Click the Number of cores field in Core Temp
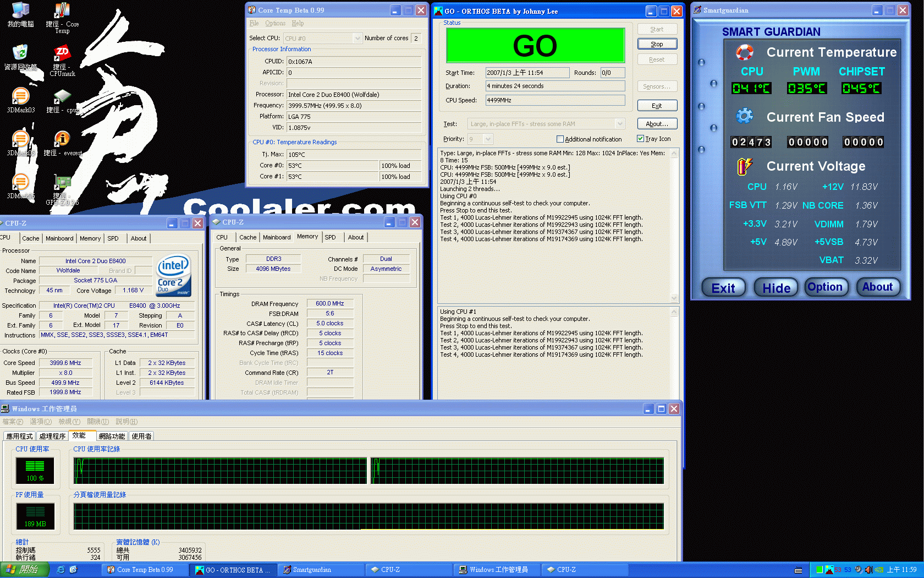The width and height of the screenshot is (924, 578). (416, 39)
